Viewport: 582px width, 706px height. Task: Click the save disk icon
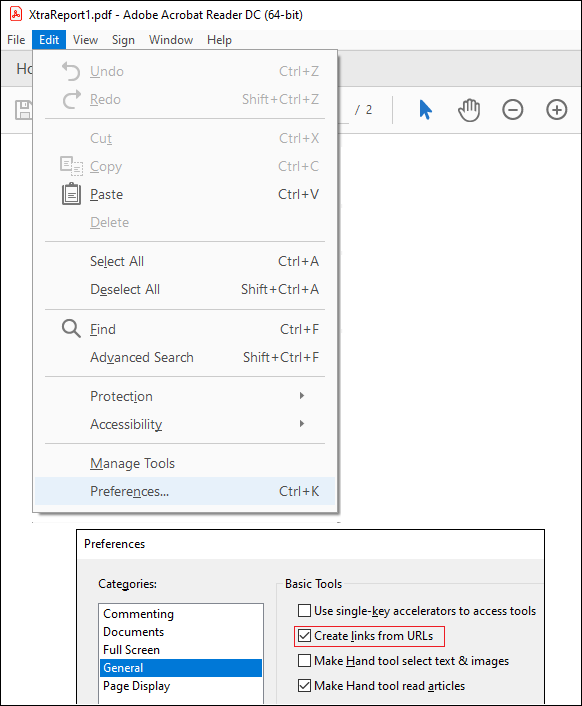[x=23, y=110]
